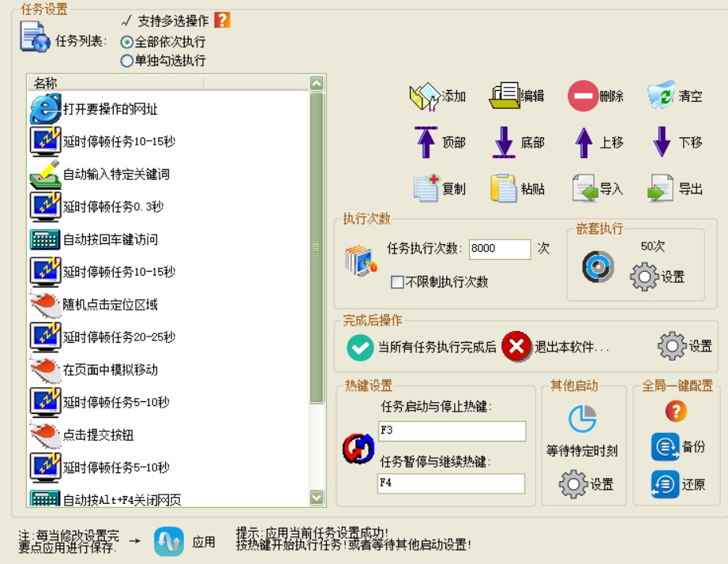Click the 清空 (Clear) recycle bin icon
This screenshot has width=728, height=564.
click(x=662, y=96)
